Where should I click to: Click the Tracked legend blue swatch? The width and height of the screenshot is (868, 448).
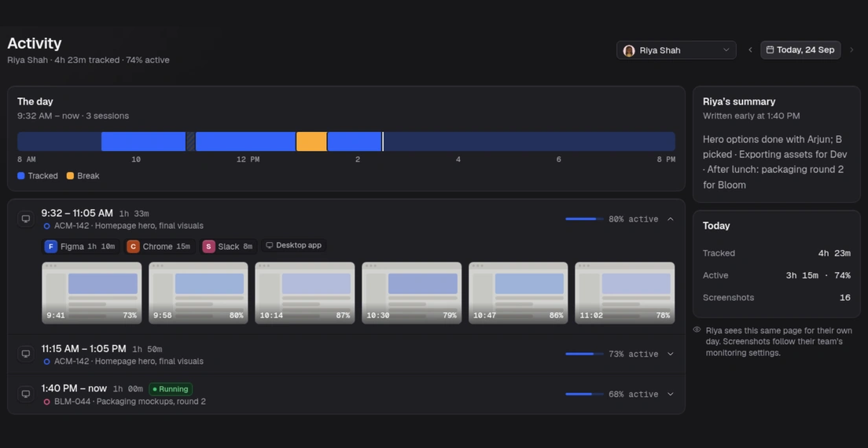(21, 176)
